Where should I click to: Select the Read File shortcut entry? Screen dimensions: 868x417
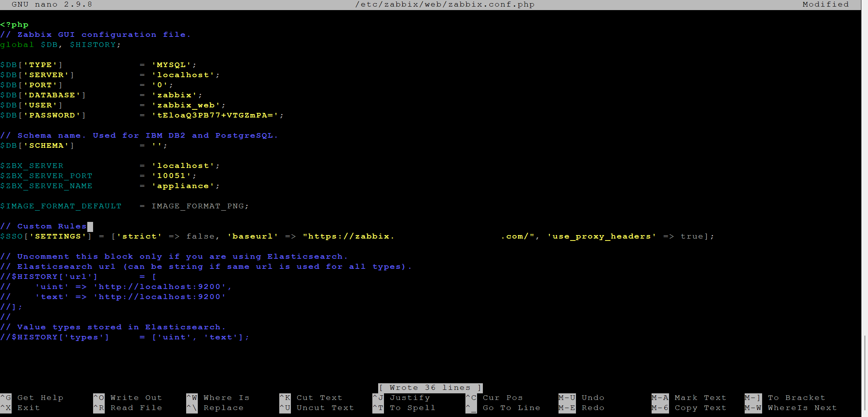point(128,408)
